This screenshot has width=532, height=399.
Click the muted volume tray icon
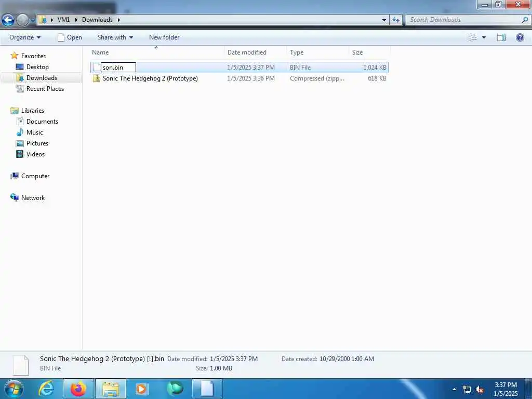point(480,390)
